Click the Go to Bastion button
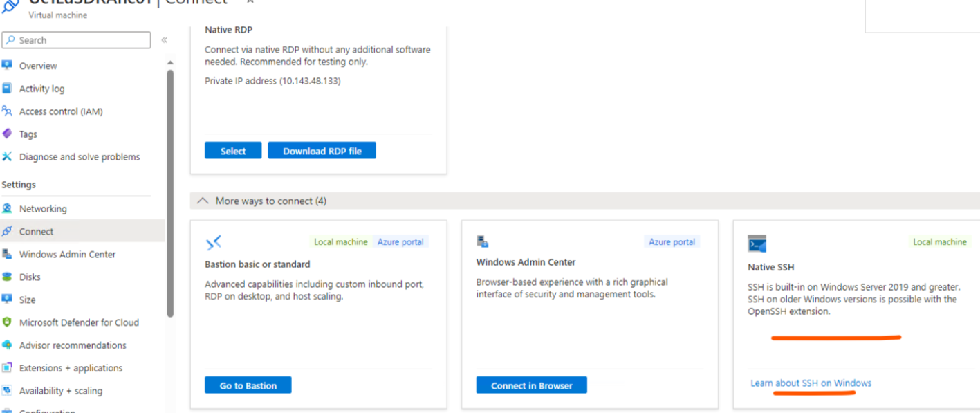 tap(248, 385)
